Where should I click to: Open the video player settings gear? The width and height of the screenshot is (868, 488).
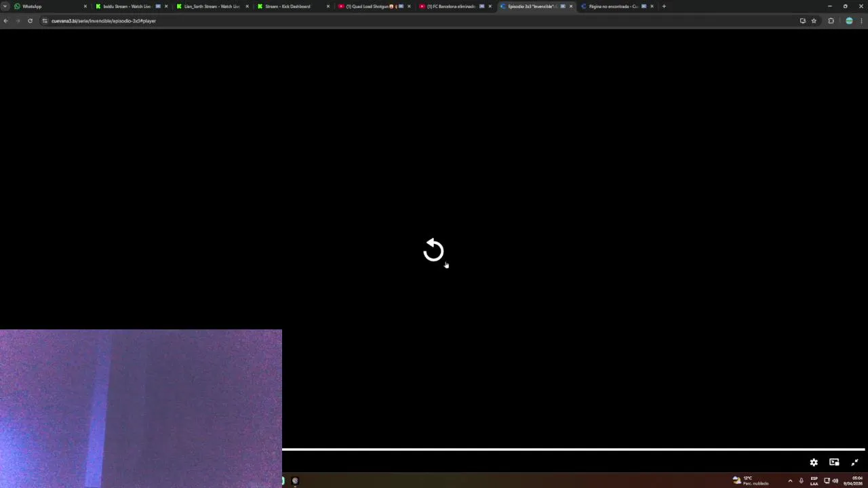814,462
